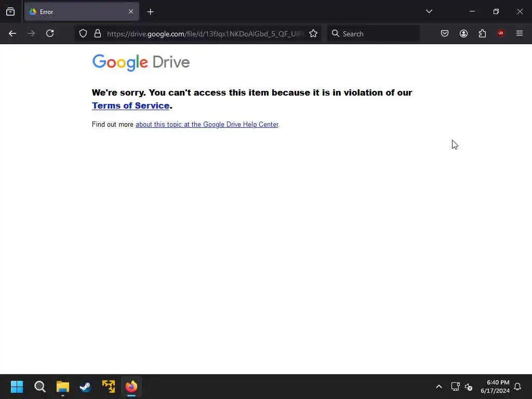Click into the Firefox Search box
This screenshot has height=399, width=532.
(x=373, y=34)
